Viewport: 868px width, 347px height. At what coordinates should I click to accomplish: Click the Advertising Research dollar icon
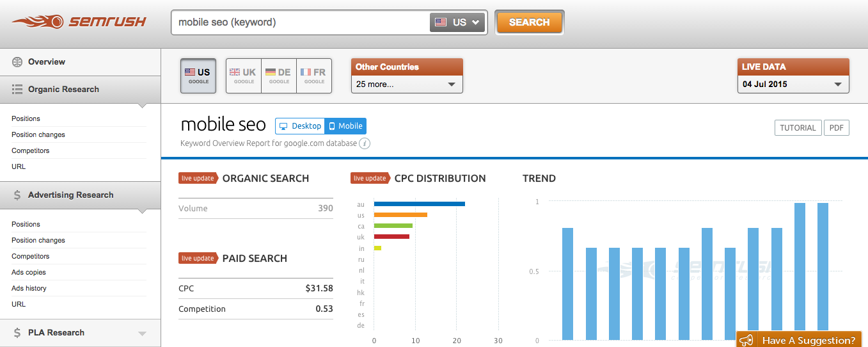click(x=17, y=195)
